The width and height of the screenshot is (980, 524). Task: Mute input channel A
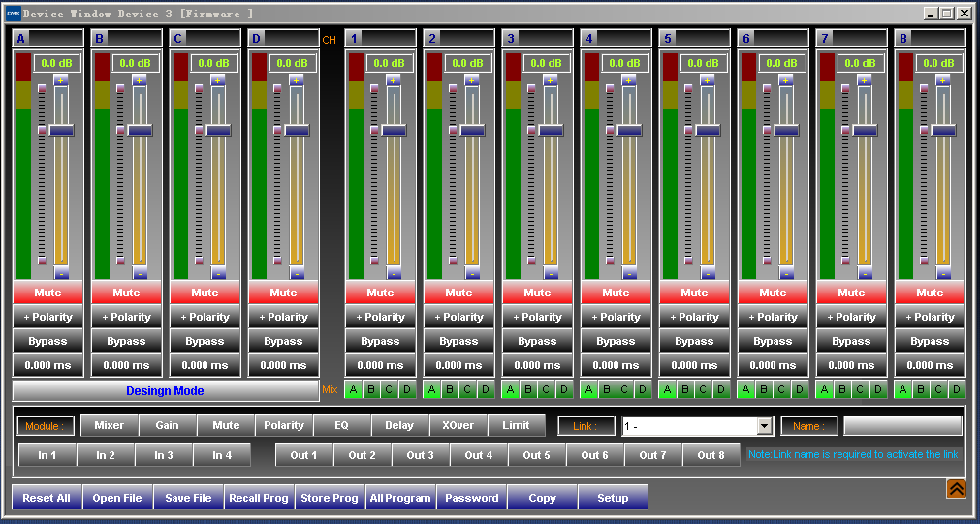(x=47, y=293)
